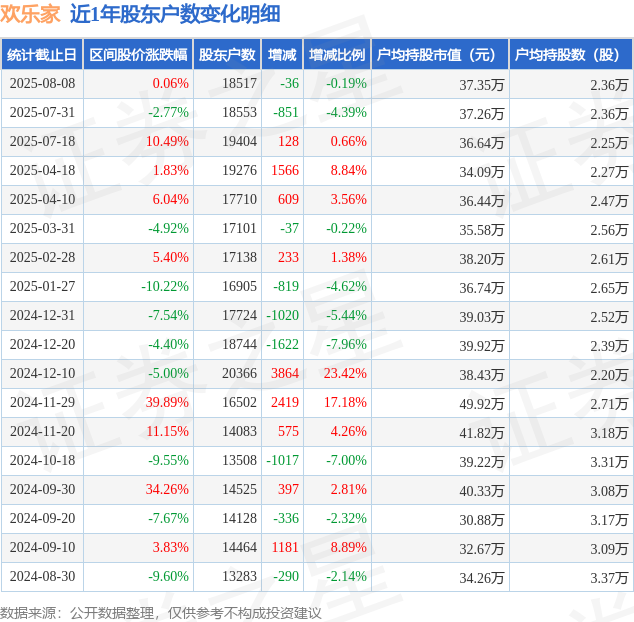Image resolution: width=634 pixels, height=622 pixels.
Task: Click the 户均持股数（股） column header
Action: point(571,55)
